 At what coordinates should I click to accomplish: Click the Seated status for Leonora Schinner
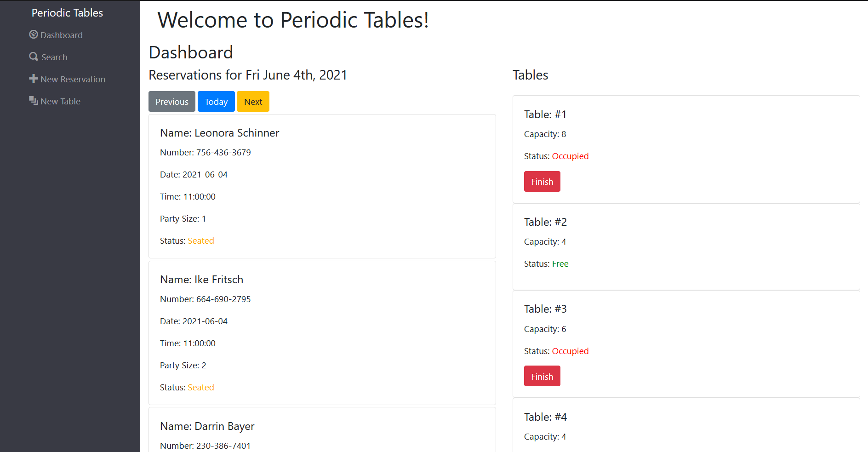(x=200, y=240)
